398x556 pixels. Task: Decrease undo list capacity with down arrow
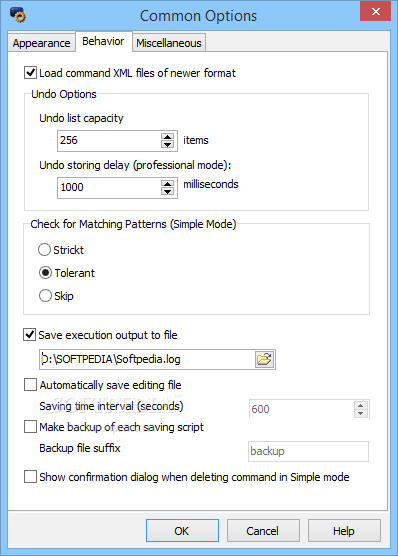pyautogui.click(x=167, y=144)
